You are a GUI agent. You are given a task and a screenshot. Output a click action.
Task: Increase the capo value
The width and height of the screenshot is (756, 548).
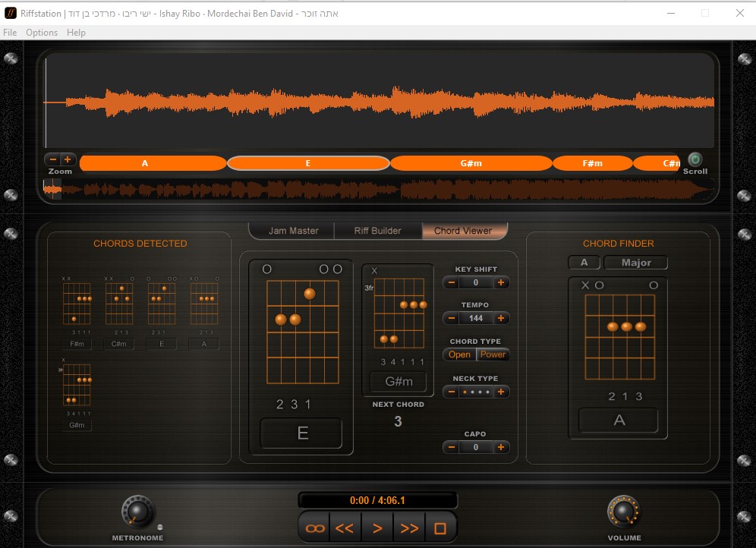tap(501, 447)
